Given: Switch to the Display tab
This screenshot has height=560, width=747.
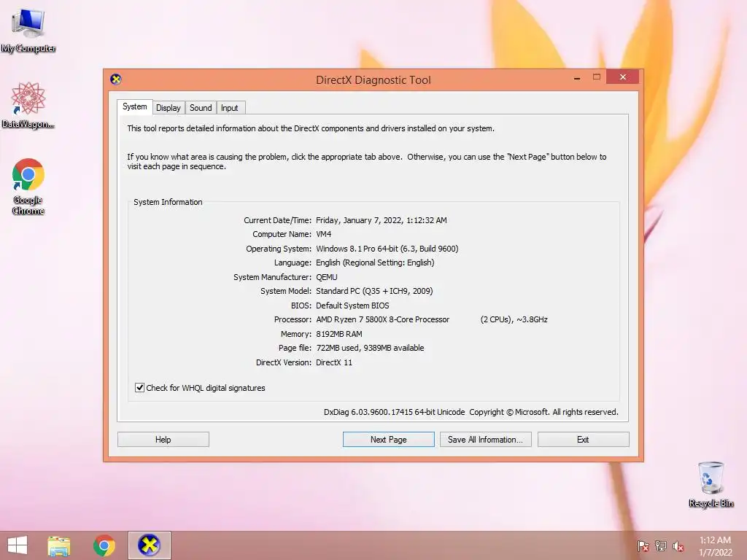Looking at the screenshot, I should click(x=169, y=108).
